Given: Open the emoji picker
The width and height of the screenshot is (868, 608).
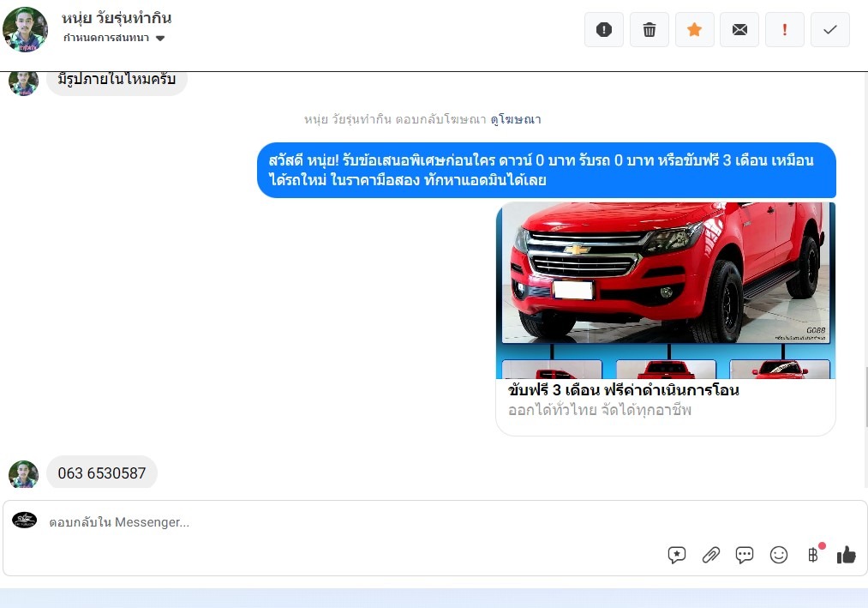Looking at the screenshot, I should pos(778,555).
